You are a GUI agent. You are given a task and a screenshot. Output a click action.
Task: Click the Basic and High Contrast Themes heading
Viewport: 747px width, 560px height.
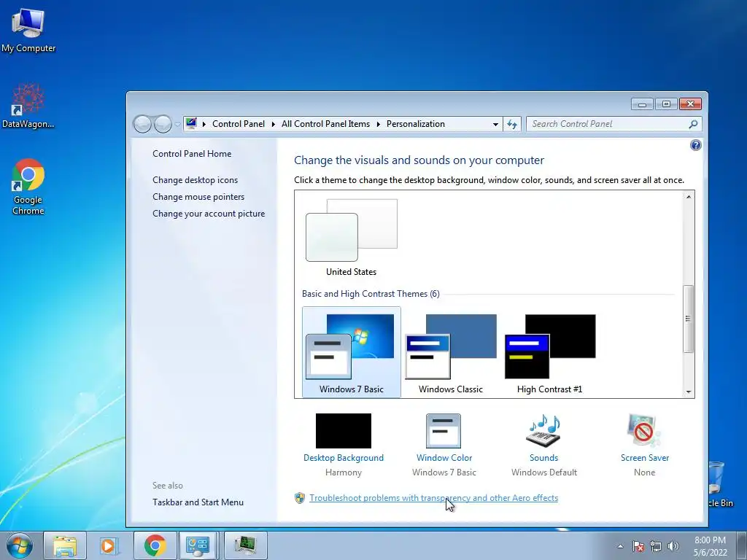coord(371,294)
